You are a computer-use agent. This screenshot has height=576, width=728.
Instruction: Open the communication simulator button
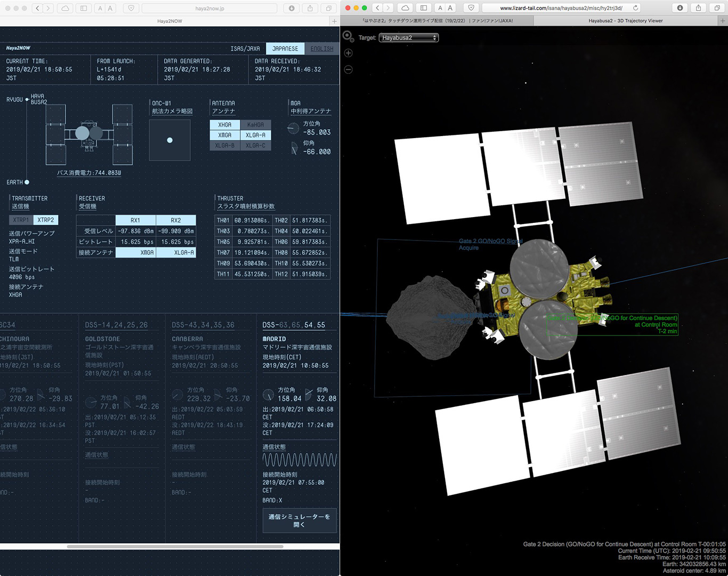pos(299,521)
